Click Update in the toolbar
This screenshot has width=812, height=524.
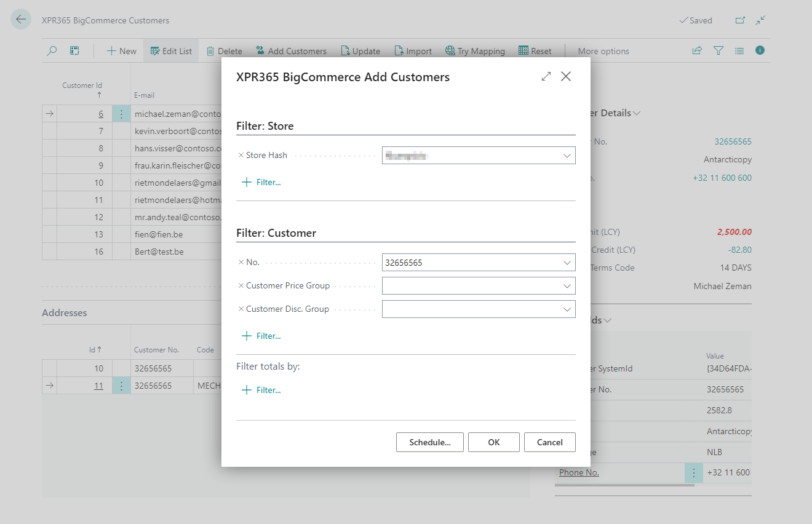(x=360, y=51)
